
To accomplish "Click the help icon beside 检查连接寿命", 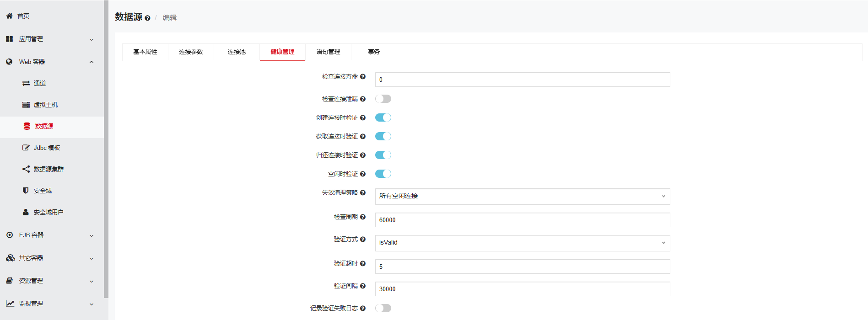I will (363, 77).
